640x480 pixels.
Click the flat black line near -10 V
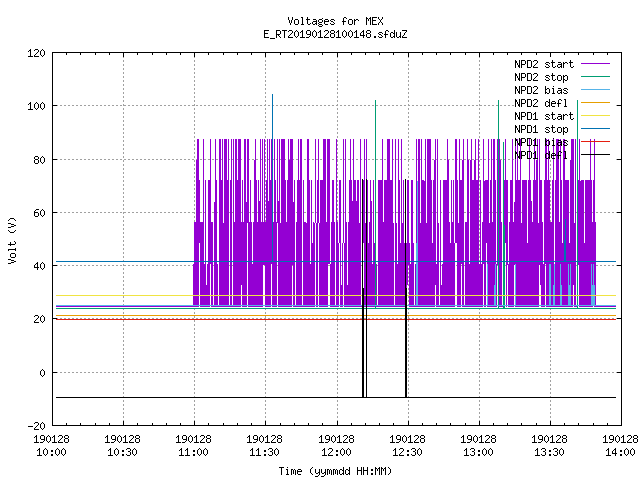(x=336, y=397)
